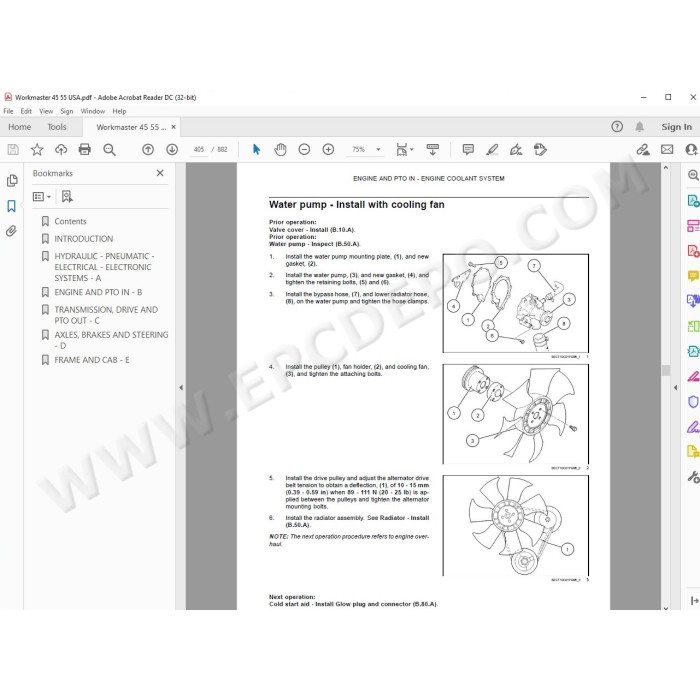Screen dimensions: 700x700
Task: Open the Comment tool in right pane
Action: click(693, 276)
